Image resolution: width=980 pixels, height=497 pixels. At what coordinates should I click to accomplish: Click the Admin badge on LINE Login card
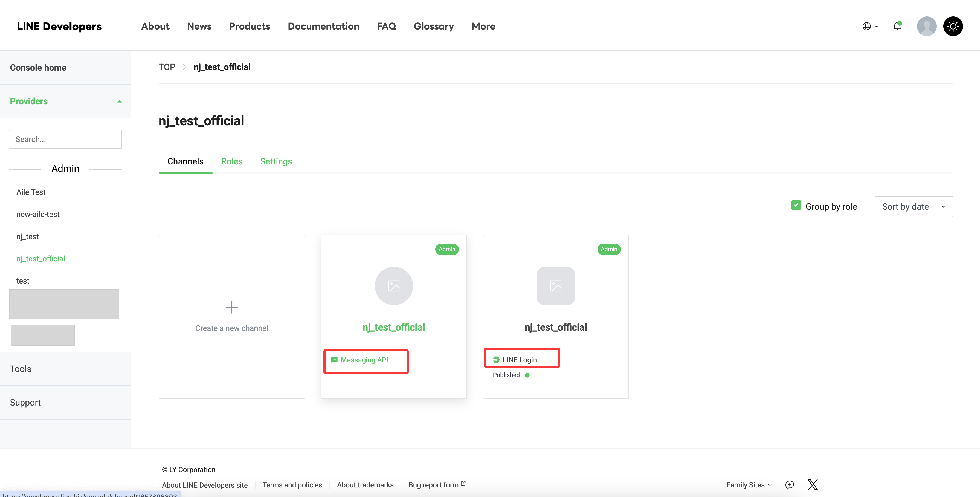point(609,249)
